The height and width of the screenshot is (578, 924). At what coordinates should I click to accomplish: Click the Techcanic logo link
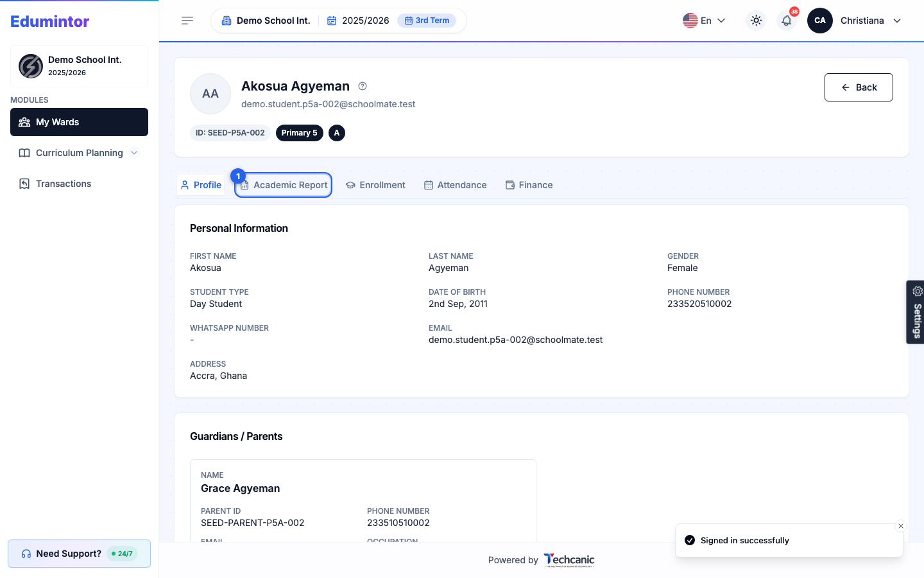click(x=569, y=560)
